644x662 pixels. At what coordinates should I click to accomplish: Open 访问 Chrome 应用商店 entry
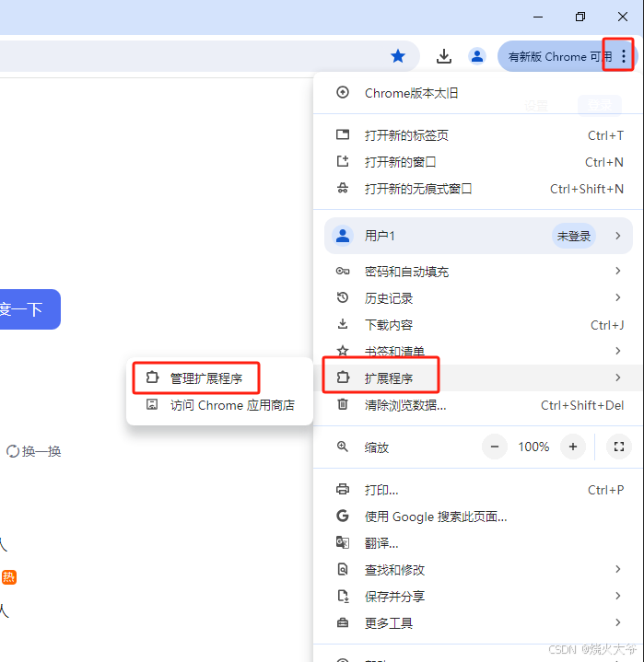[x=220, y=405]
